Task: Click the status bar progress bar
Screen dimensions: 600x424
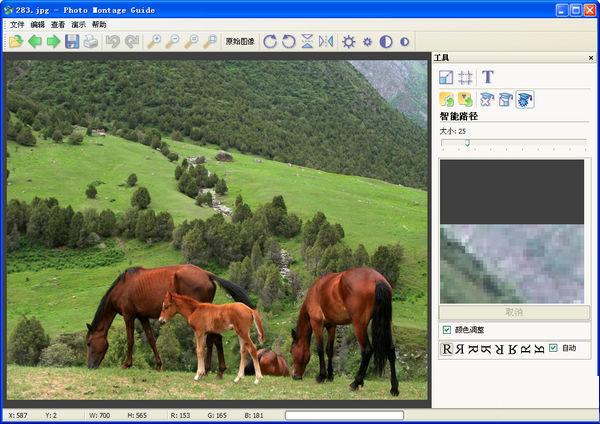Action: coord(344,415)
